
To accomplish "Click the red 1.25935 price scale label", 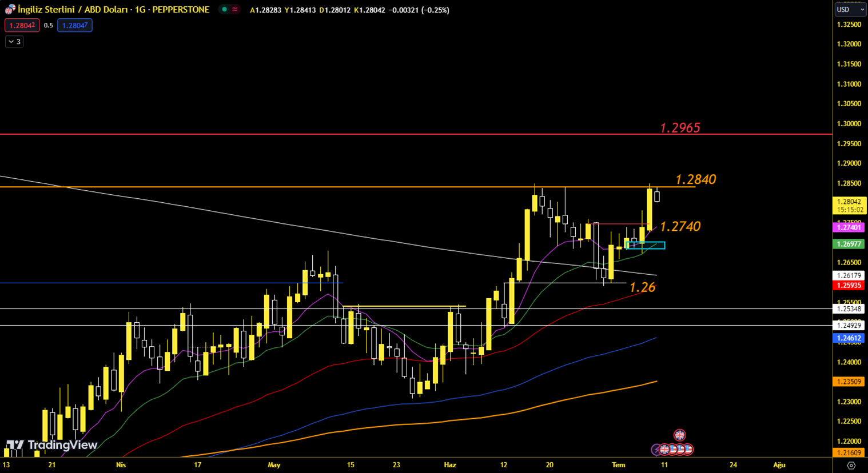I will (x=849, y=285).
